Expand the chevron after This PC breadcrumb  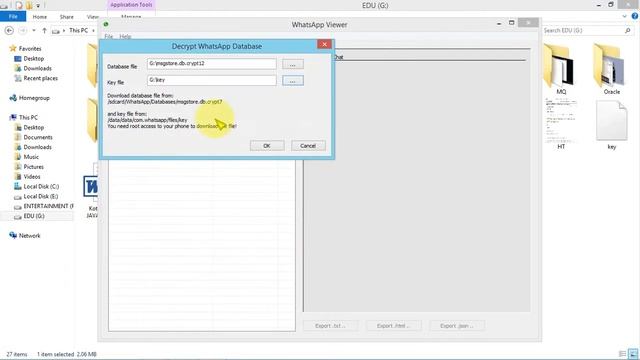[x=93, y=31]
